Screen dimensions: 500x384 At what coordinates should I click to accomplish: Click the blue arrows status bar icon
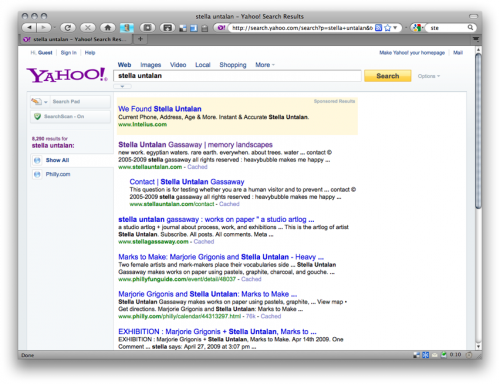(426, 355)
